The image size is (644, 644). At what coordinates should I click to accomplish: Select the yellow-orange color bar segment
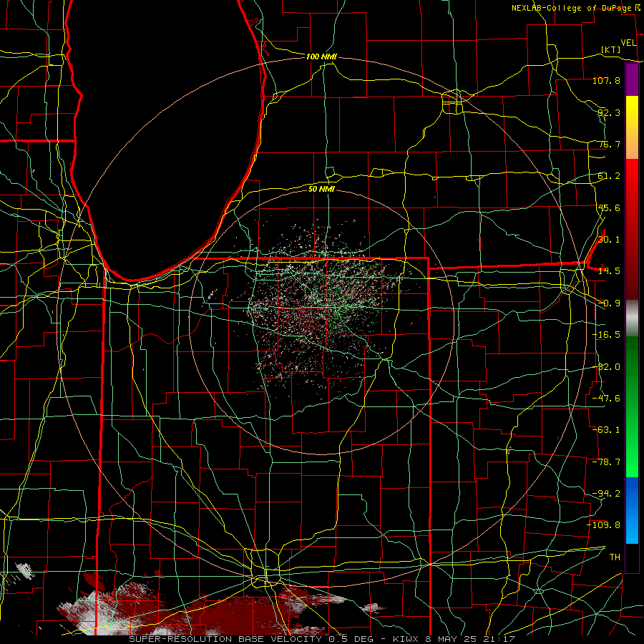[x=632, y=127]
